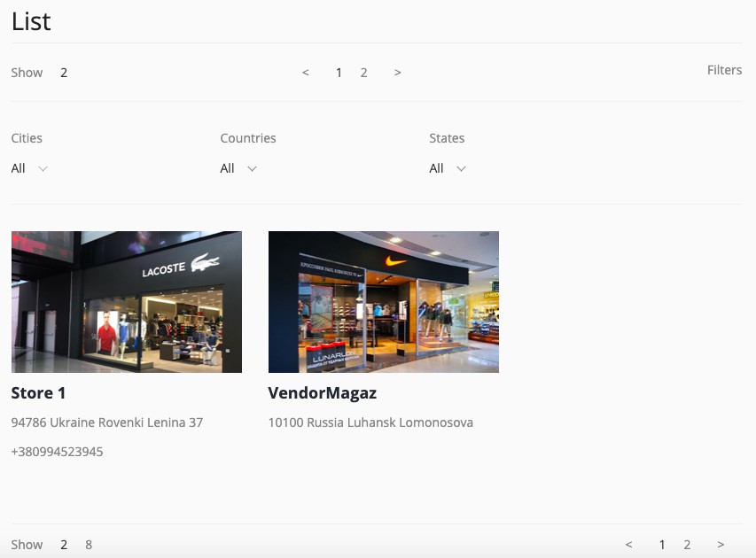
Task: Open the Countries filter dropdown
Action: (x=238, y=168)
